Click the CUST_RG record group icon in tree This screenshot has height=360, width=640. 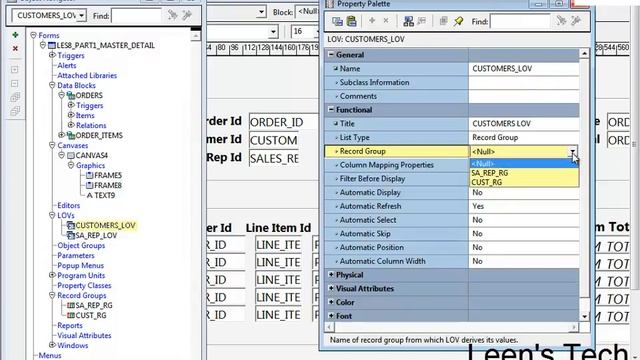point(71,316)
